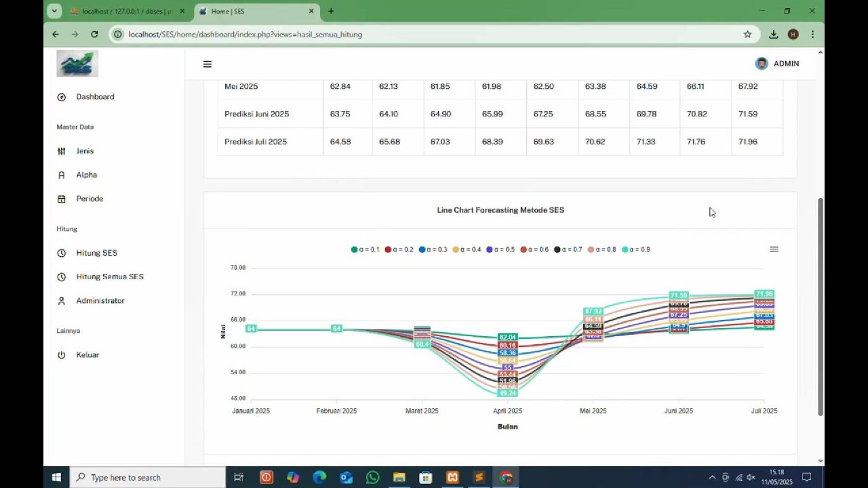This screenshot has width=868, height=488.
Task: Open Task View on the taskbar
Action: click(x=239, y=477)
